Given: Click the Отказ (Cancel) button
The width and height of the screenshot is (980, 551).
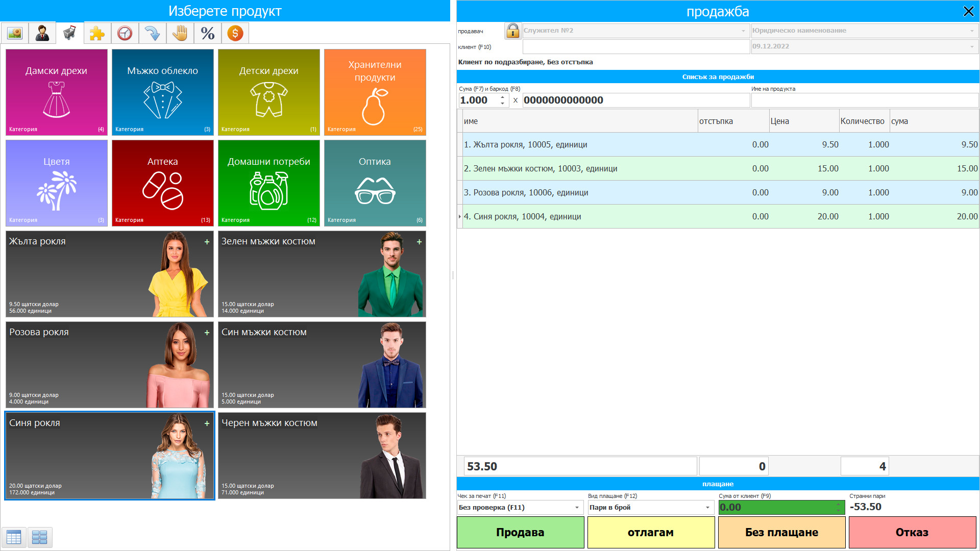Looking at the screenshot, I should pyautogui.click(x=911, y=532).
